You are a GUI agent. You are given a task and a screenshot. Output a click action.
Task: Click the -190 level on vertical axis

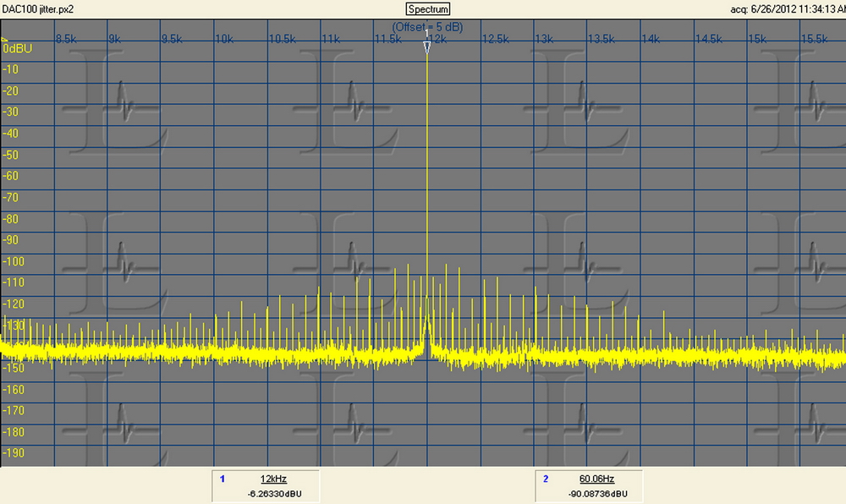(x=14, y=453)
